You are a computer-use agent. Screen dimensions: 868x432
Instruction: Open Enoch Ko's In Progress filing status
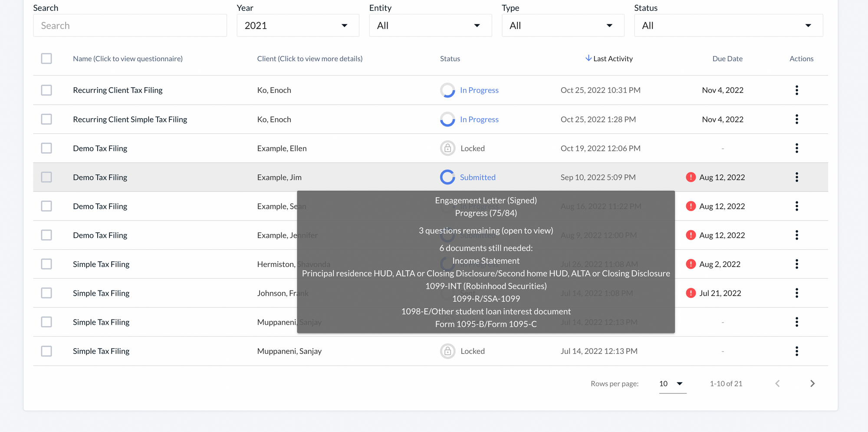479,90
